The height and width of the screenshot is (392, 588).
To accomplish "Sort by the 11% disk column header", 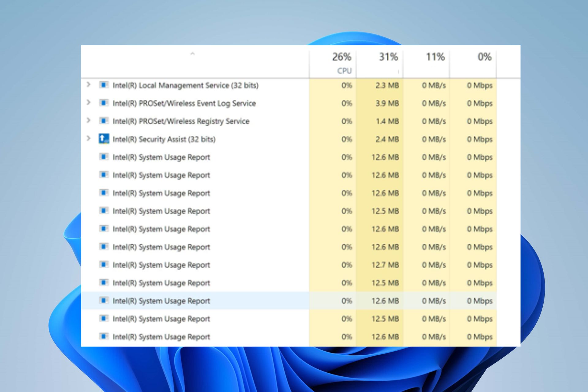I will (x=426, y=63).
